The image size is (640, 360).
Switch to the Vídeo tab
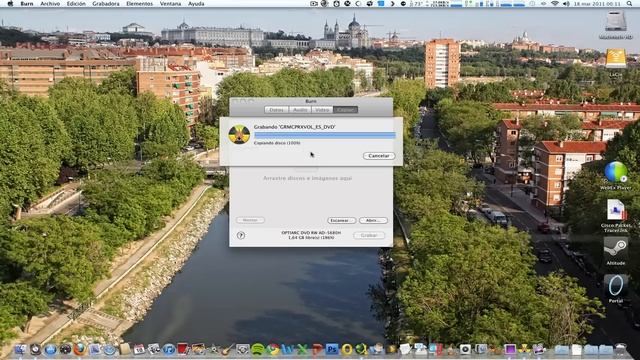[322, 110]
